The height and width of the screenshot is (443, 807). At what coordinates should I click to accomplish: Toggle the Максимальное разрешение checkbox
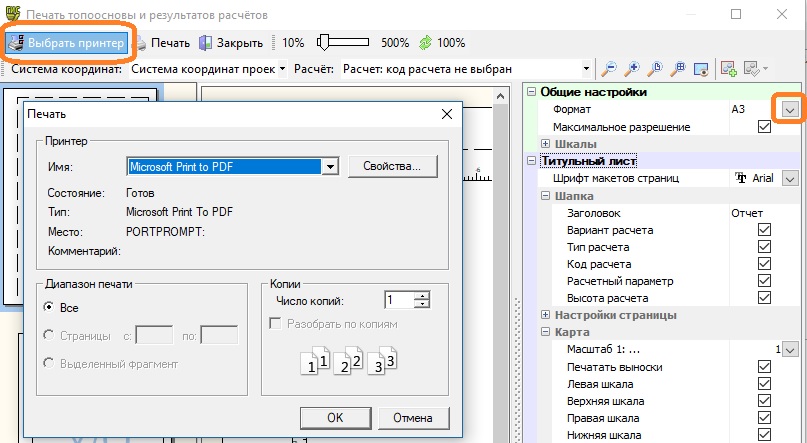pyautogui.click(x=765, y=127)
